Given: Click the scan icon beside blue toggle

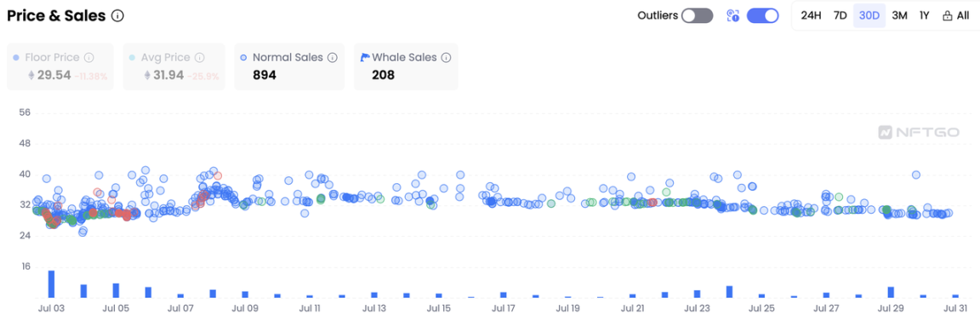Looking at the screenshot, I should pyautogui.click(x=733, y=15).
